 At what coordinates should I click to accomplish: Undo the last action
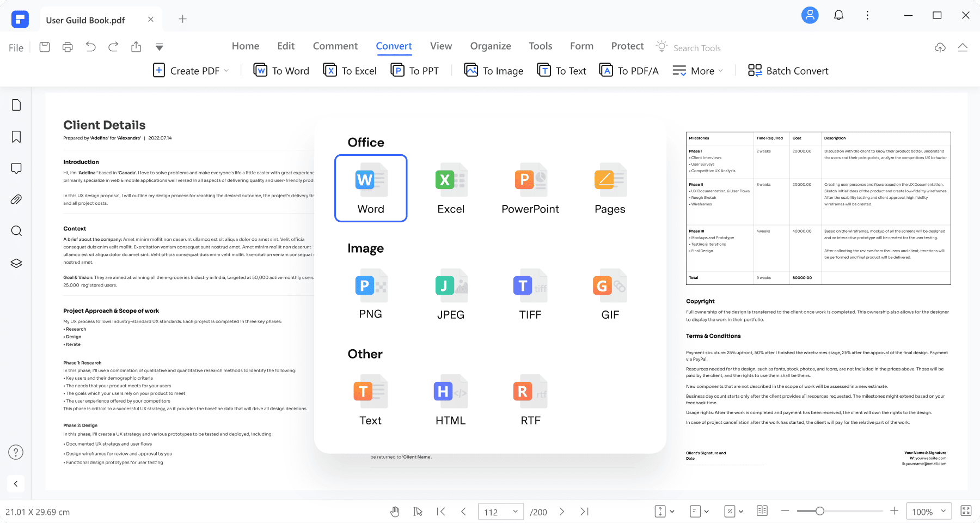pos(90,47)
